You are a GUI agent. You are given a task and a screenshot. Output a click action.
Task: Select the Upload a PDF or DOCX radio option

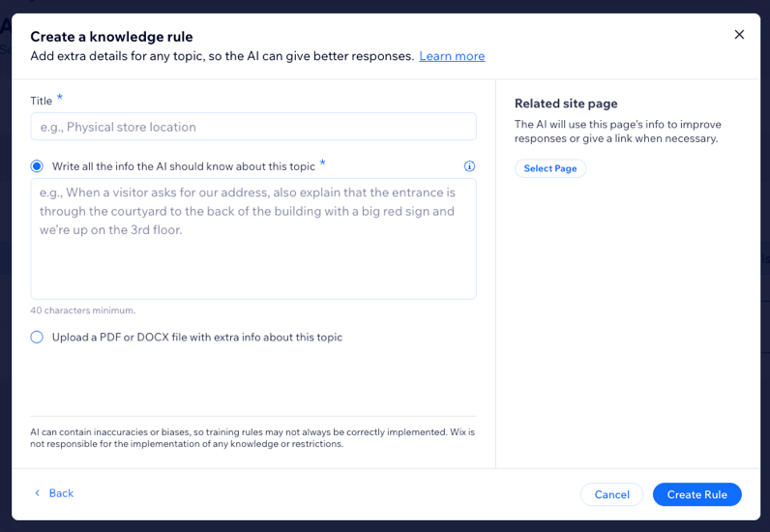(37, 337)
